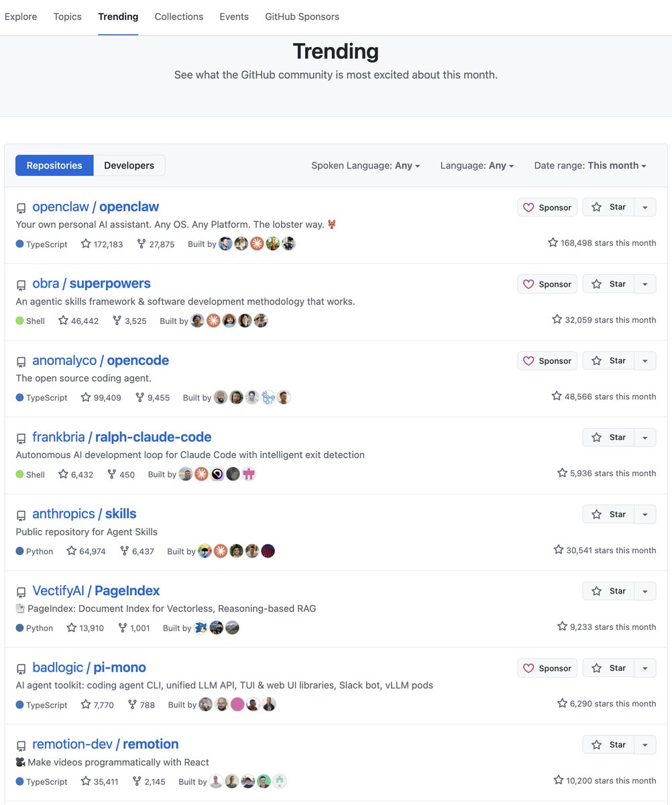Click fork count 6,437 of anthropics skills
Viewport: 672px width, 805px height.
click(x=137, y=551)
